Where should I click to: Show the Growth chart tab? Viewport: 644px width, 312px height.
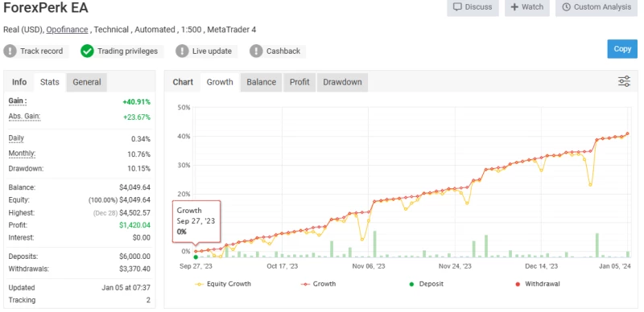[x=220, y=82]
